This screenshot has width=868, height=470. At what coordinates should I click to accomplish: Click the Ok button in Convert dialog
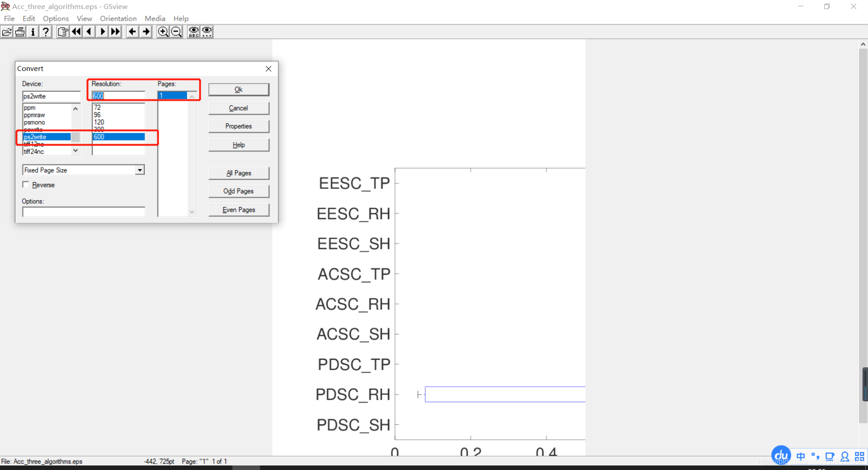(239, 89)
